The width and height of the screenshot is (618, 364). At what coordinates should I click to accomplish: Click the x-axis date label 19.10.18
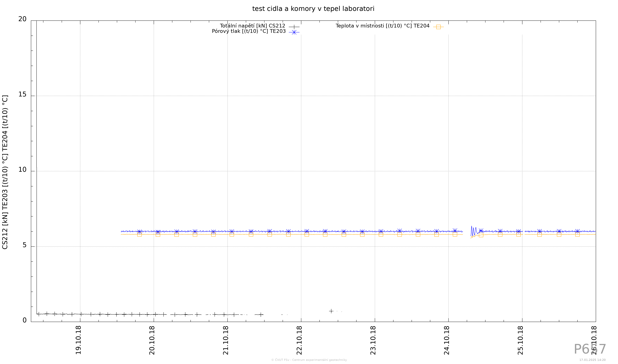tap(78, 340)
